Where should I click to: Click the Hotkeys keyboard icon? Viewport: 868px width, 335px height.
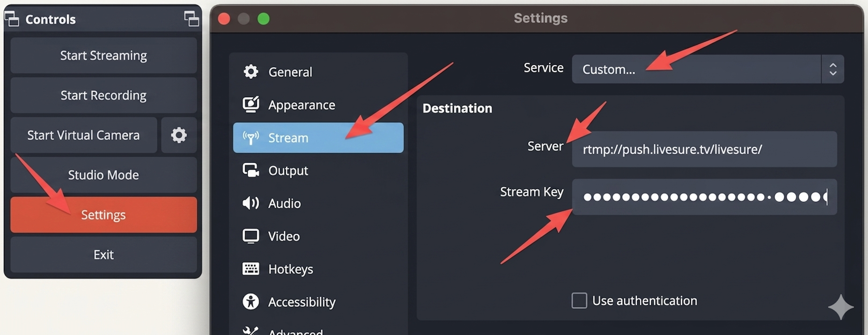click(x=251, y=269)
